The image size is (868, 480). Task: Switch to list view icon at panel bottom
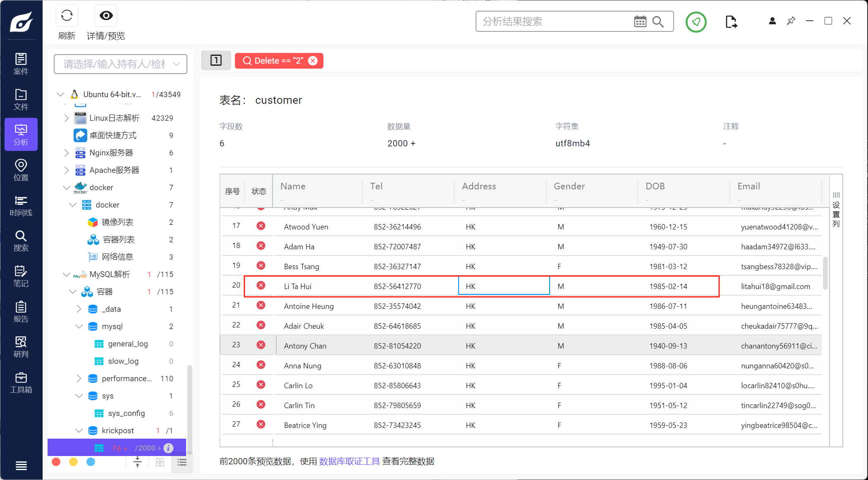[x=182, y=462]
